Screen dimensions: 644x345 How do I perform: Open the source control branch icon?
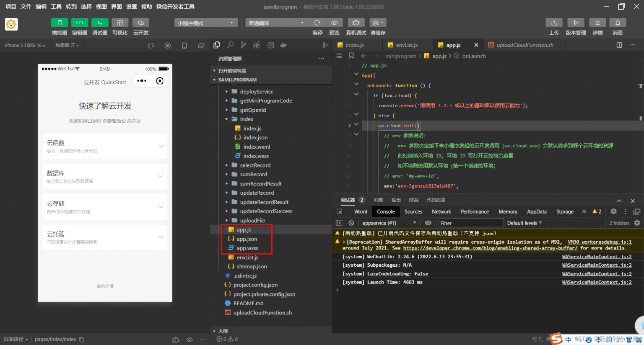[244, 45]
